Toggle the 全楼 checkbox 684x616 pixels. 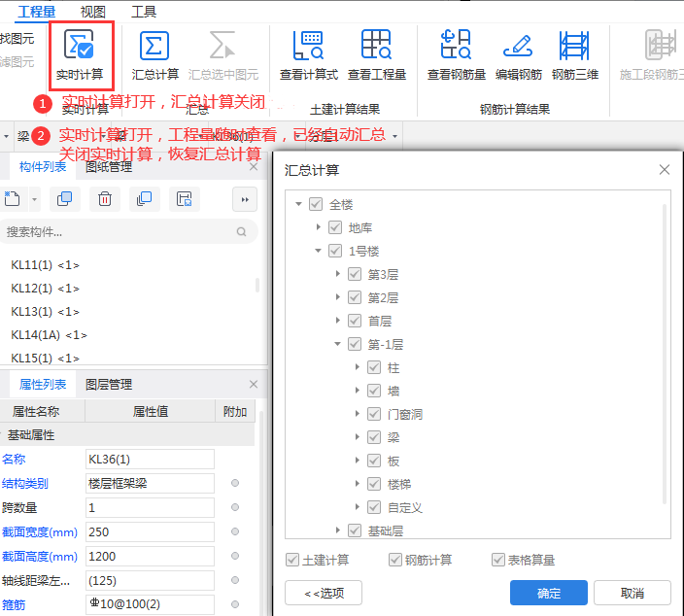coord(316,204)
